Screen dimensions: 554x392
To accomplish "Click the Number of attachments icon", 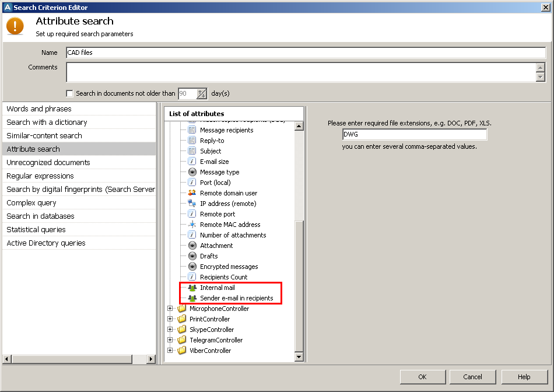I will [192, 235].
